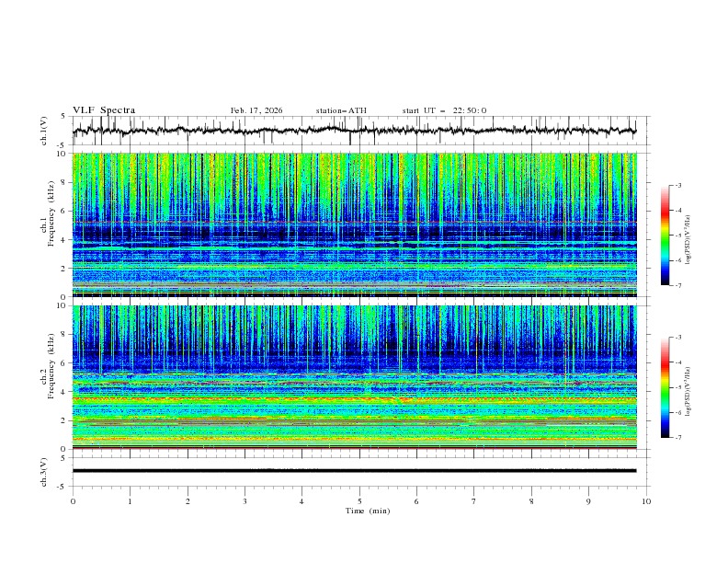Click the "4" kHz tick on ch.2 frequency axis
This screenshot has width=728, height=563.
[65, 392]
